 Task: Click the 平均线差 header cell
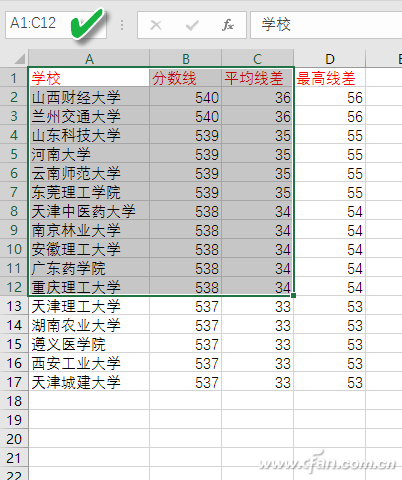tap(258, 78)
